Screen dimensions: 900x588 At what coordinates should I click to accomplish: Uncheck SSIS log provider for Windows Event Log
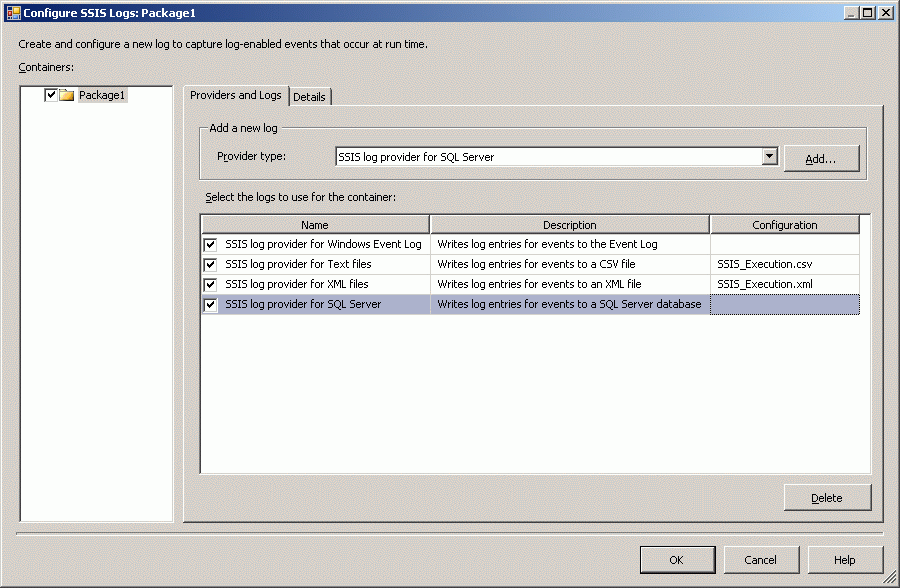(x=210, y=245)
